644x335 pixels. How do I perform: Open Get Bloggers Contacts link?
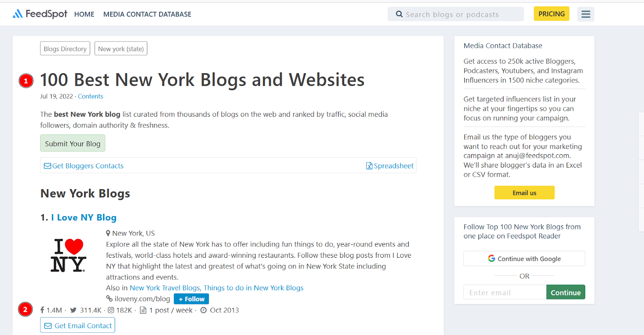[88, 166]
